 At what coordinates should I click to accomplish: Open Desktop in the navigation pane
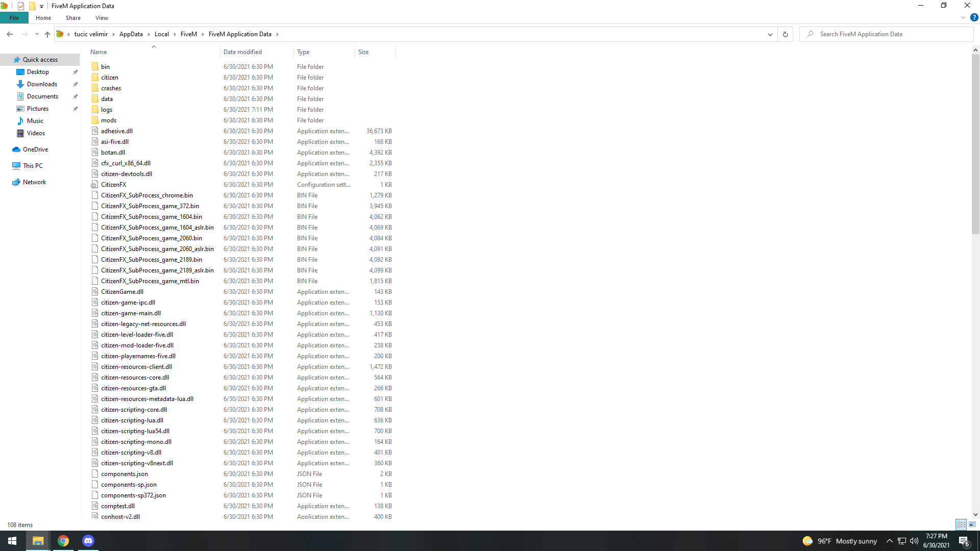click(x=38, y=72)
